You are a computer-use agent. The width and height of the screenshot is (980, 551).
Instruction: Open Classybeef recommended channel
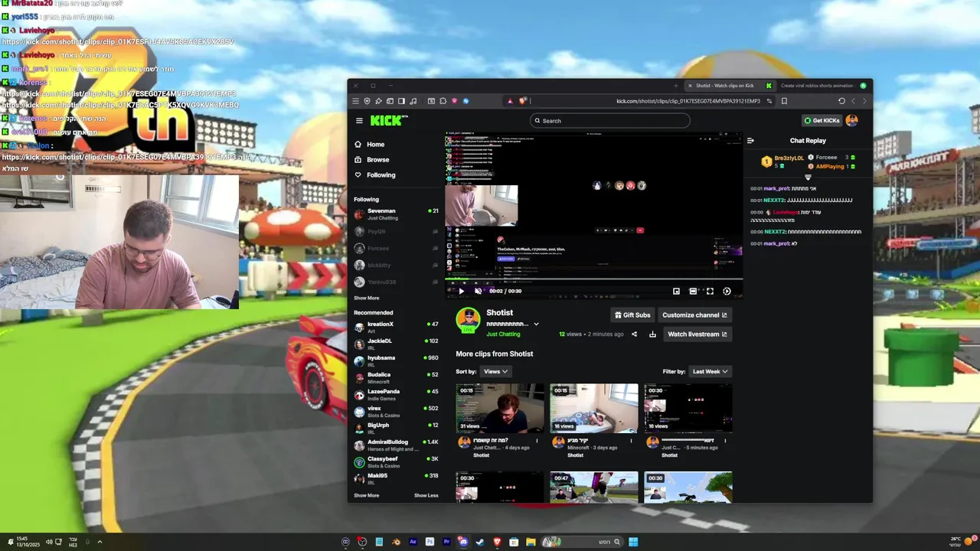[x=396, y=461]
